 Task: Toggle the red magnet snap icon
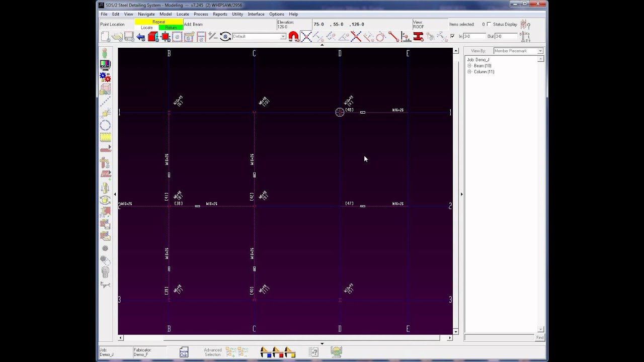293,37
